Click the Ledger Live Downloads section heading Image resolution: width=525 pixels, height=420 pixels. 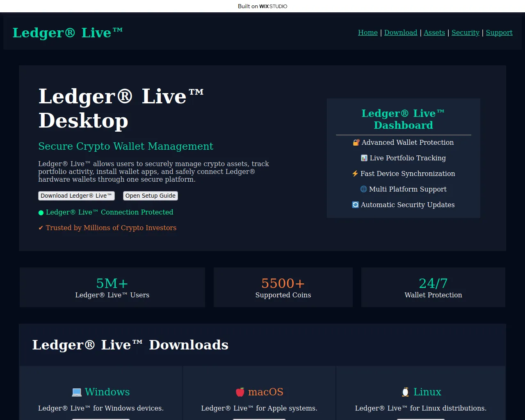click(130, 345)
